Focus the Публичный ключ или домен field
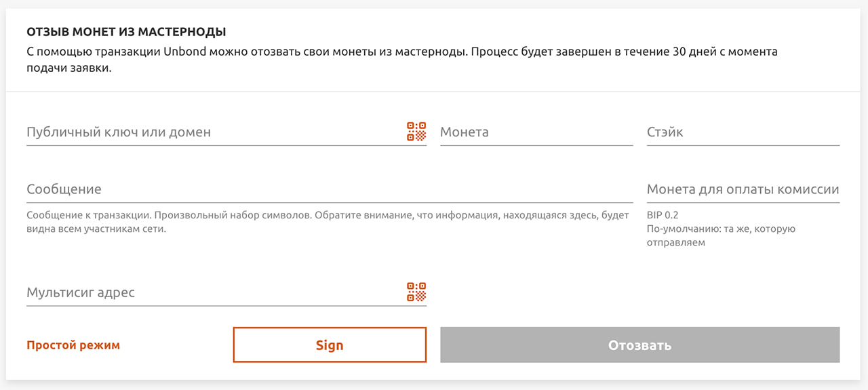868x390 pixels. (x=215, y=132)
